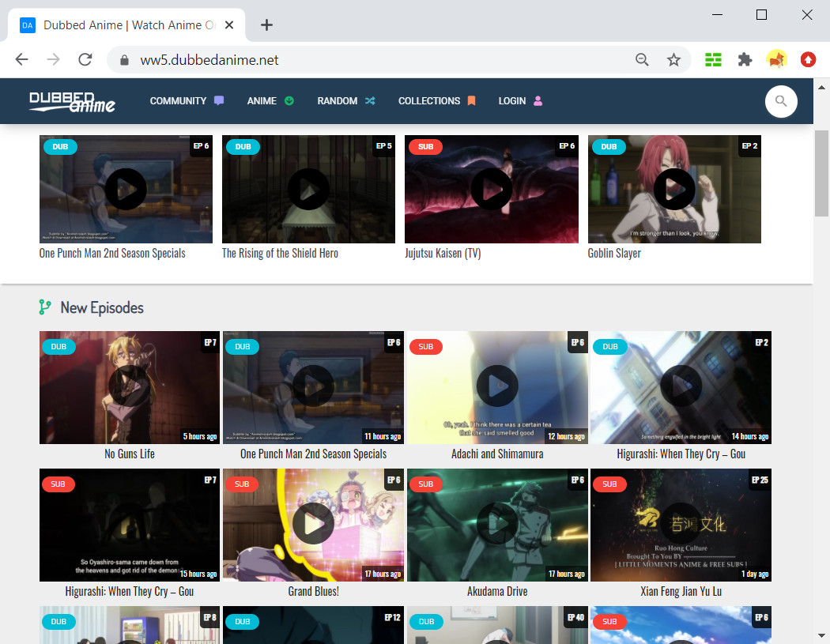Click the The Rising of the Shield Hero title
The height and width of the screenshot is (644, 830).
(x=280, y=254)
